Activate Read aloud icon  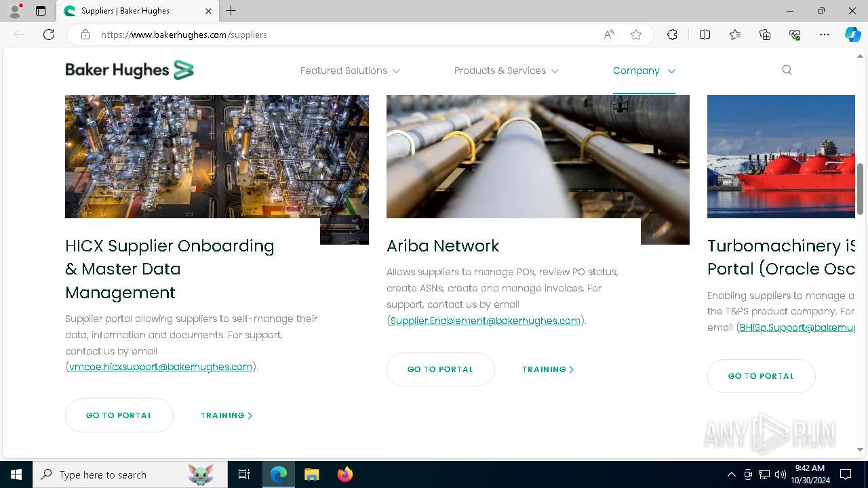(609, 35)
